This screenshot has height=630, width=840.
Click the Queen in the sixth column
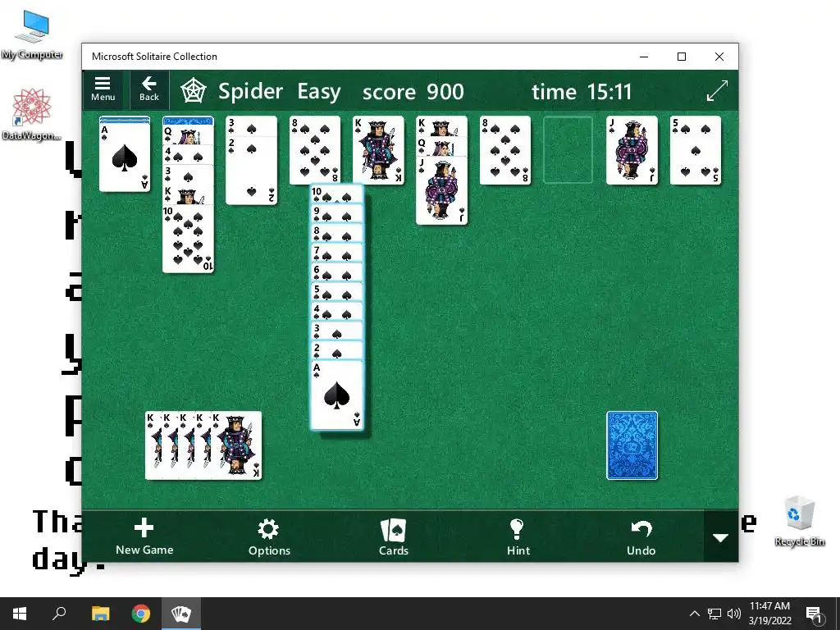coord(441,146)
